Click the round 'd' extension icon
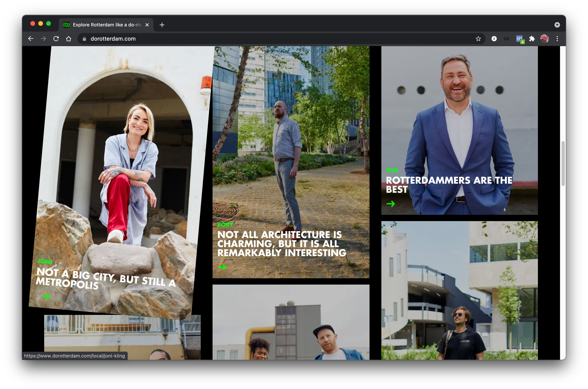Screen dimensions: 588x389 click(x=494, y=39)
